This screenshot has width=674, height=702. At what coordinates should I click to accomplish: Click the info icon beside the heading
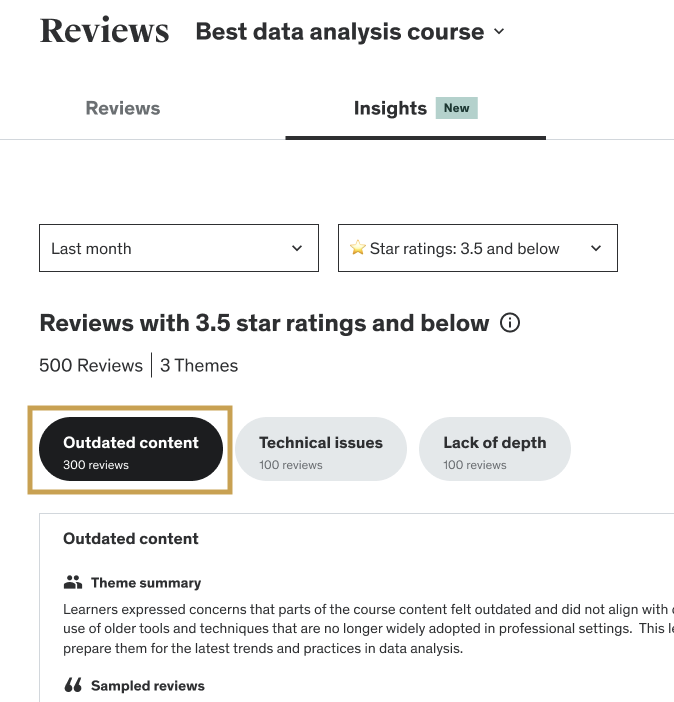point(510,324)
